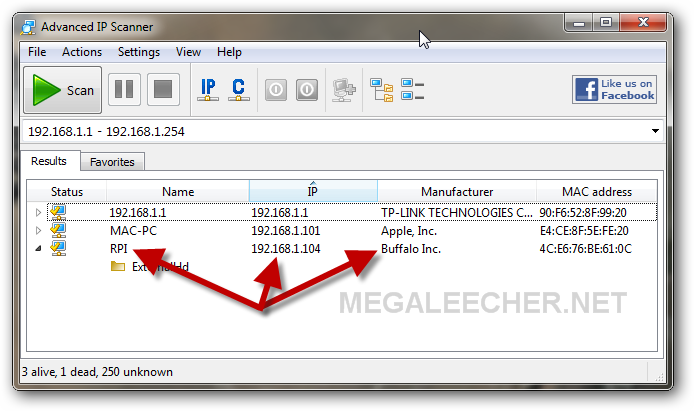694x411 pixels.
Task: Click MAC address 4C:E6:76:BE:61:0C
Action: pyautogui.click(x=586, y=249)
